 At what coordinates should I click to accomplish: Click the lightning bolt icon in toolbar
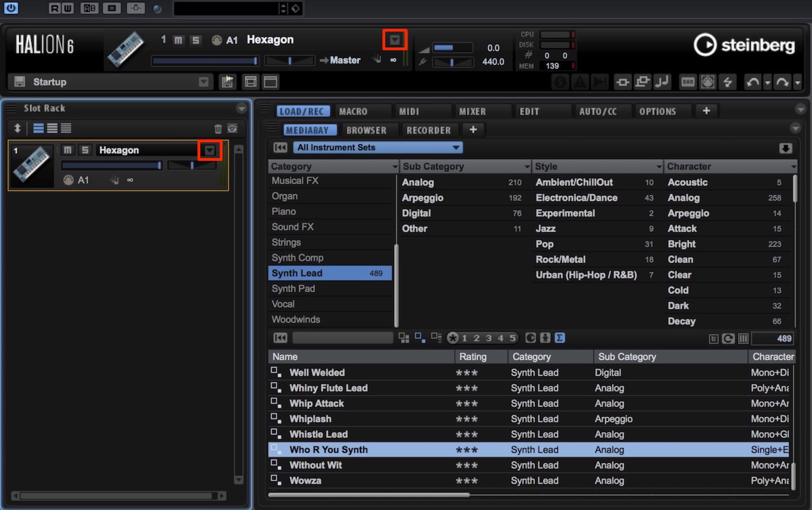tap(728, 82)
